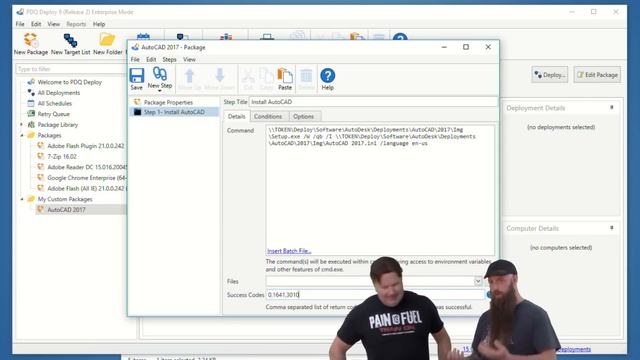
Task: Expand the Package Library node
Action: (22, 124)
